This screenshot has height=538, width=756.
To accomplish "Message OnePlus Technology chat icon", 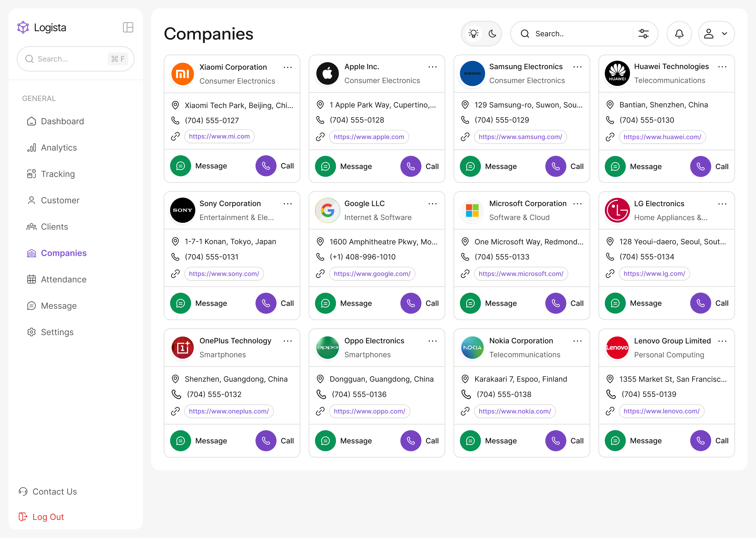I will pyautogui.click(x=180, y=441).
